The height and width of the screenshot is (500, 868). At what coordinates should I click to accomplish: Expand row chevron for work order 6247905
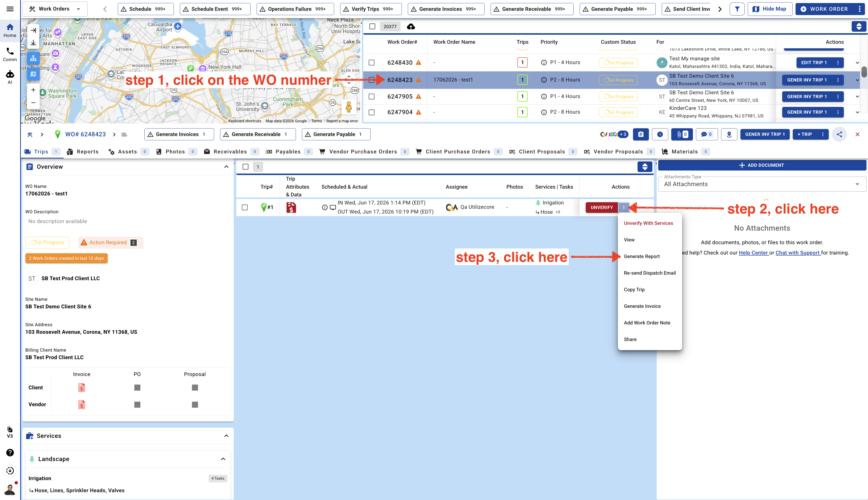pyautogui.click(x=857, y=97)
